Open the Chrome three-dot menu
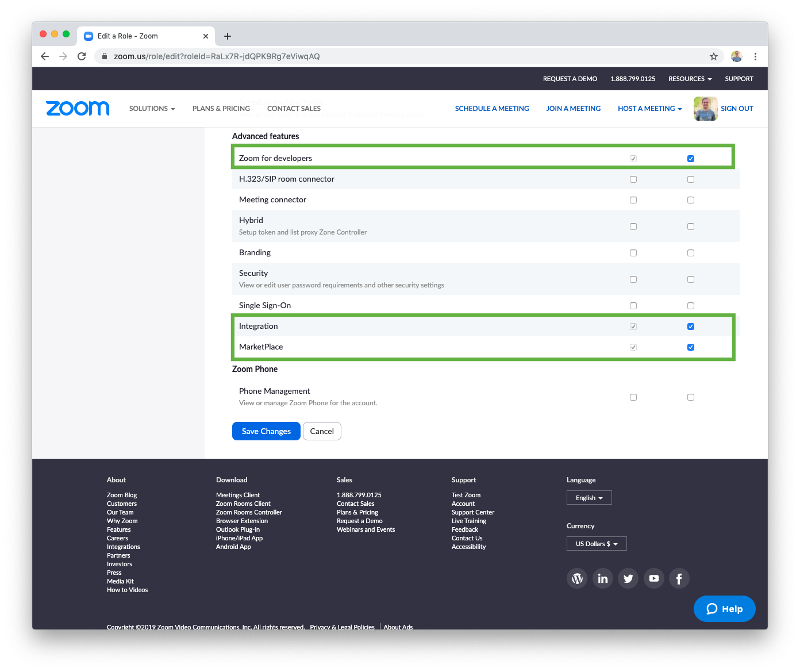 coord(755,56)
